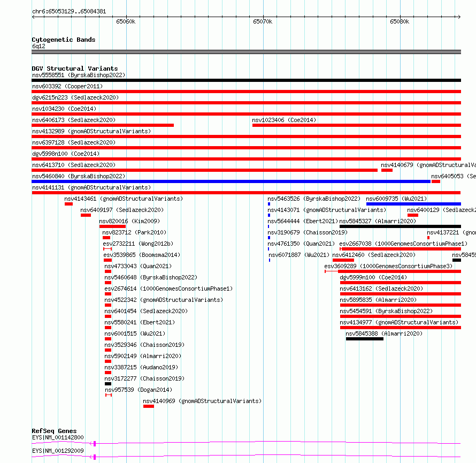Open nsv6412460 (Sedlazeck2020) label

374,255
